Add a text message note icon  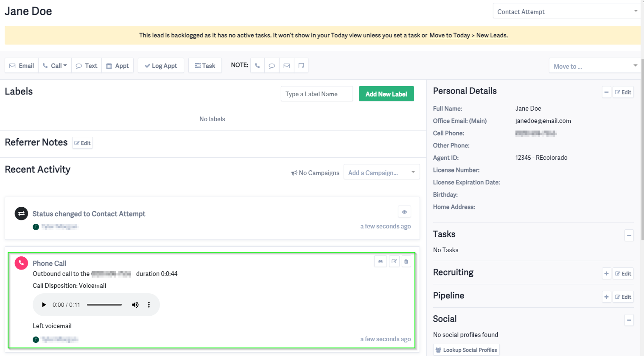coord(272,66)
